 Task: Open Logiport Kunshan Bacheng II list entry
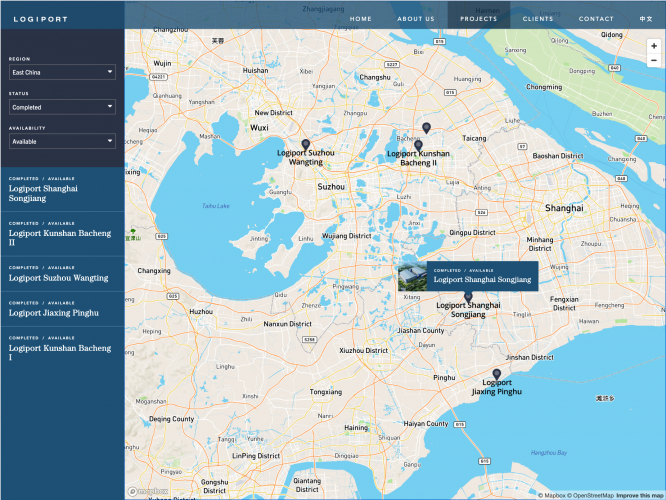(62, 234)
